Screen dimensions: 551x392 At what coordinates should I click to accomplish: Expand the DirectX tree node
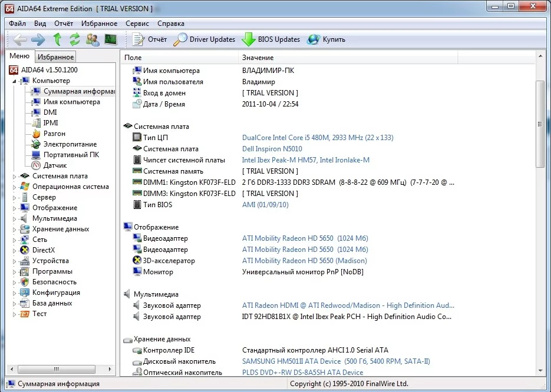14,251
